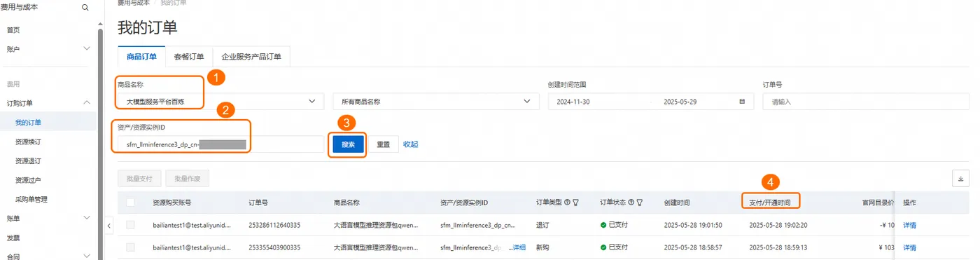
Task: Check the box for order 253286112640335
Action: [x=130, y=225]
